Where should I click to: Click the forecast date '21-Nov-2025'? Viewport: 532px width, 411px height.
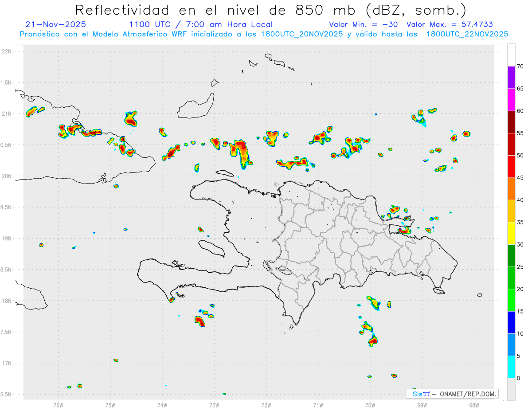click(56, 24)
